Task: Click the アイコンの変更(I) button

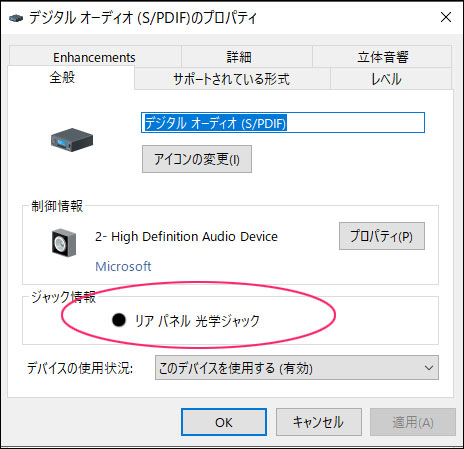Action: [x=197, y=159]
